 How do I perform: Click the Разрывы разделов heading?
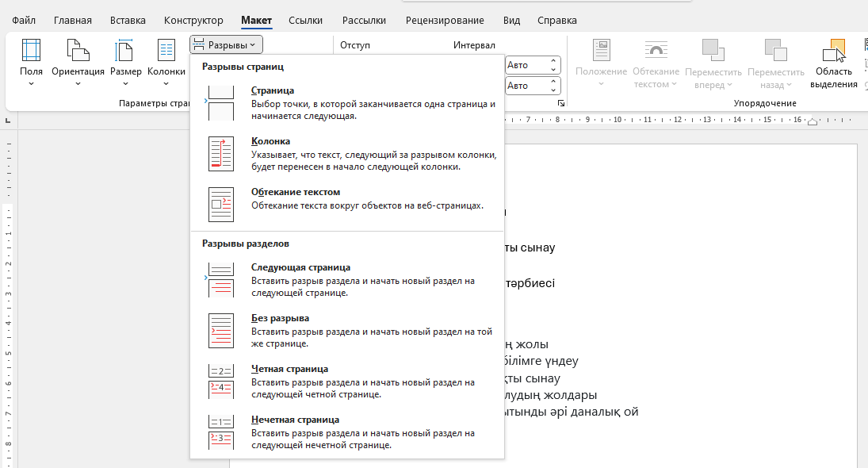click(x=245, y=244)
